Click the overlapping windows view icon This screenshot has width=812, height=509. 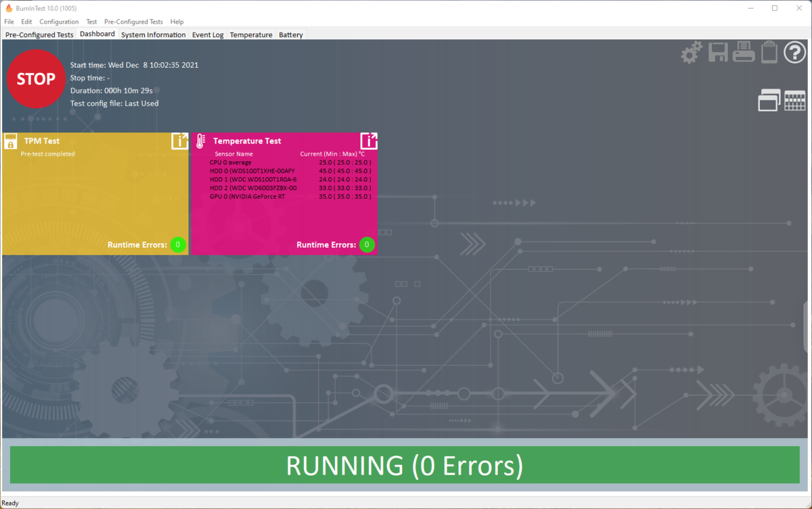click(x=769, y=100)
